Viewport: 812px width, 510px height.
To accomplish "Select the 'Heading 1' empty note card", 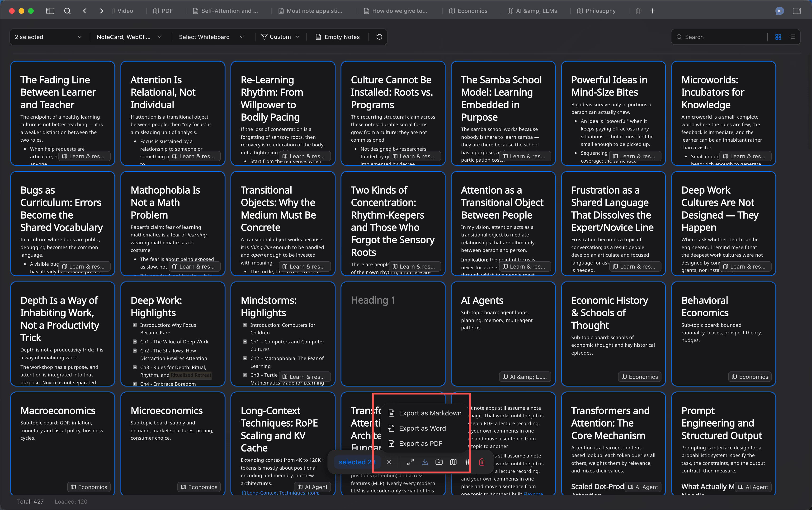I will coord(393,334).
